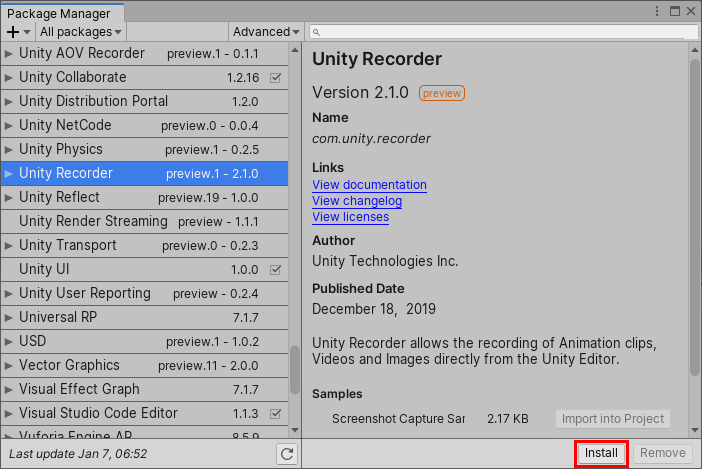The height and width of the screenshot is (469, 702).
Task: Click the package list scroll down arrow
Action: (295, 430)
